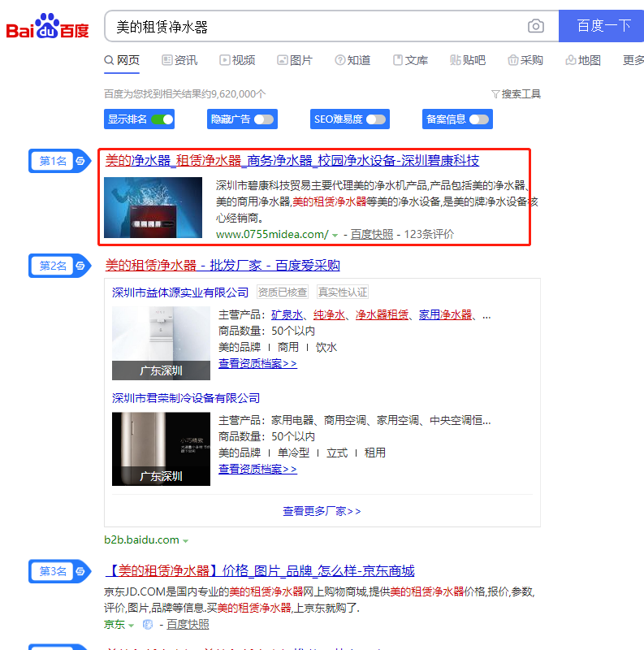The image size is (644, 650).
Task: Open the 京东商城 result title link
Action: [260, 571]
